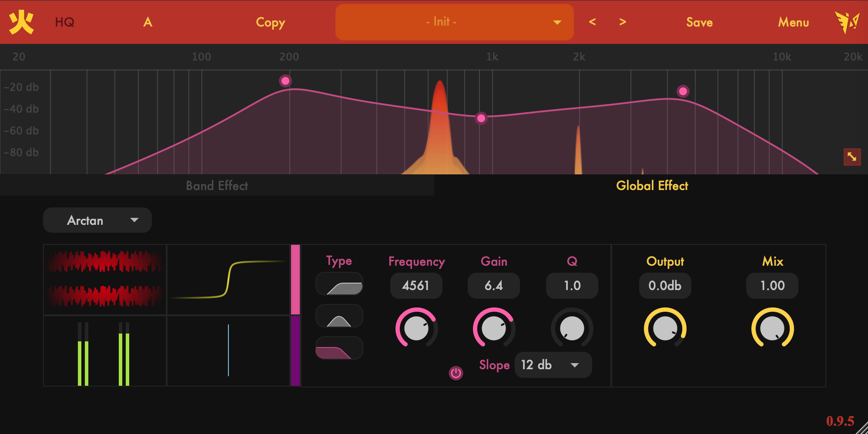Switch to the Global Effect tab
The image size is (868, 434).
[652, 186]
